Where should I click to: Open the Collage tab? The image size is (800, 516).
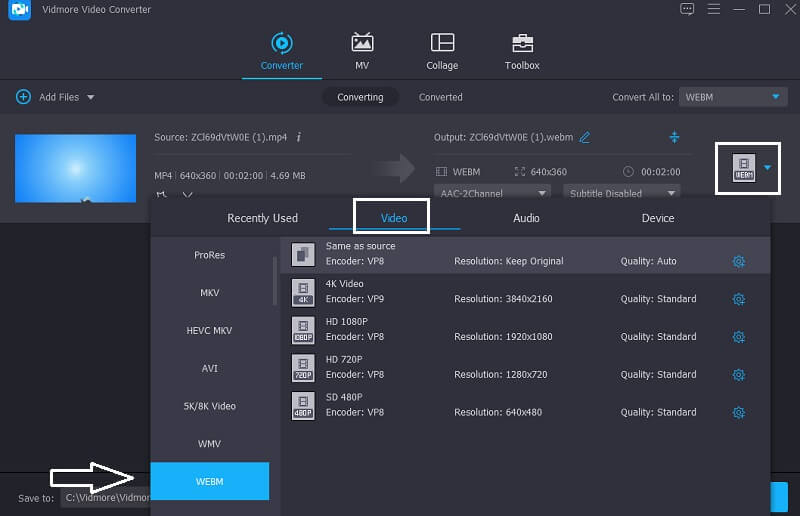pos(442,52)
